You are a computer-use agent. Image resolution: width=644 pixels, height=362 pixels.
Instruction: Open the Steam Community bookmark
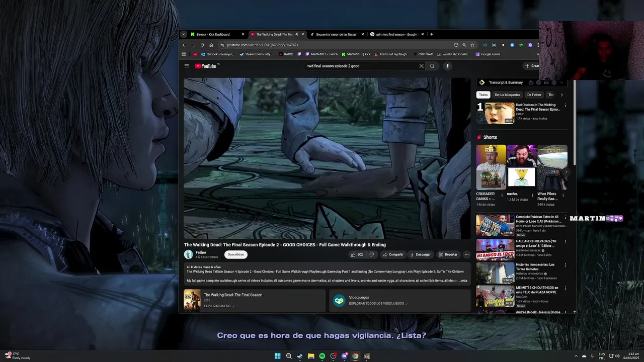pos(256,54)
